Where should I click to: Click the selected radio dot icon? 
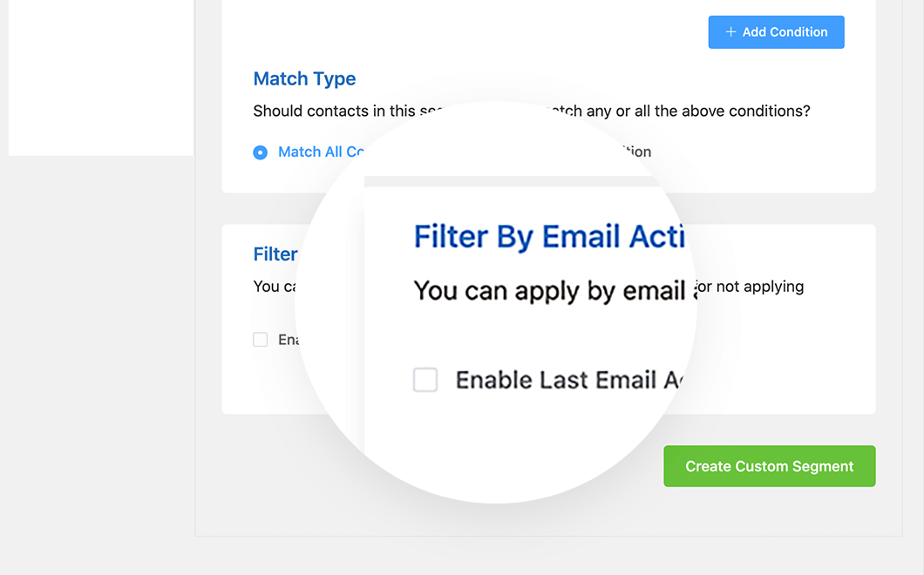260,152
